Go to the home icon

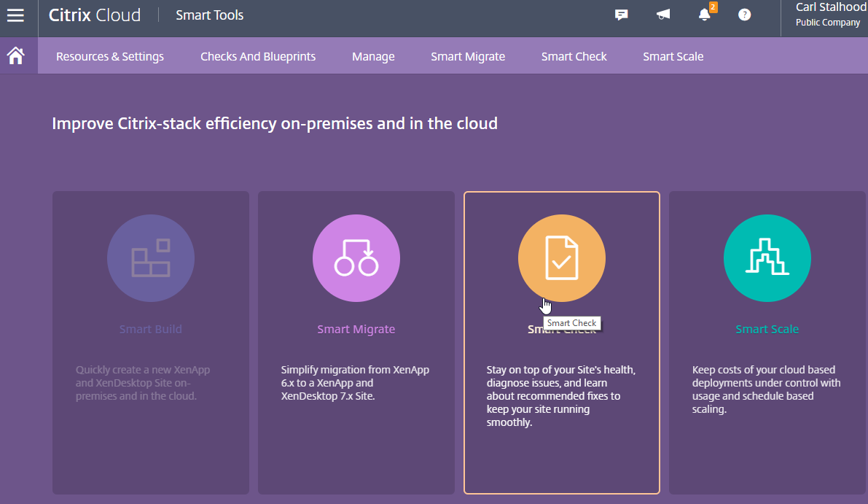pyautogui.click(x=15, y=56)
